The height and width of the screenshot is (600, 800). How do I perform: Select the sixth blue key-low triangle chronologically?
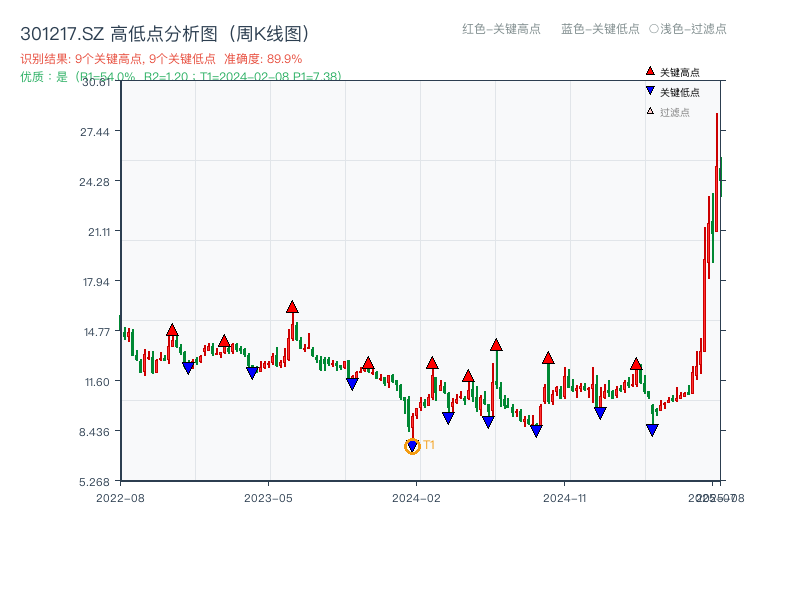click(488, 422)
